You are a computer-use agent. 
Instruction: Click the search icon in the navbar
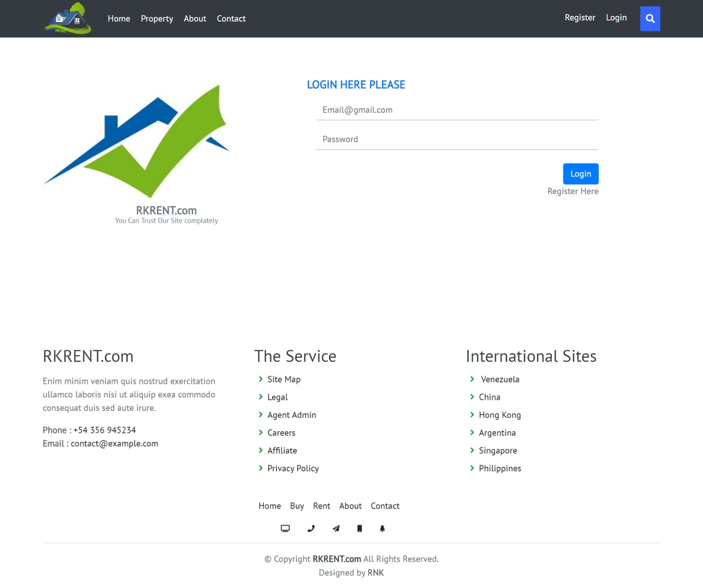point(650,18)
